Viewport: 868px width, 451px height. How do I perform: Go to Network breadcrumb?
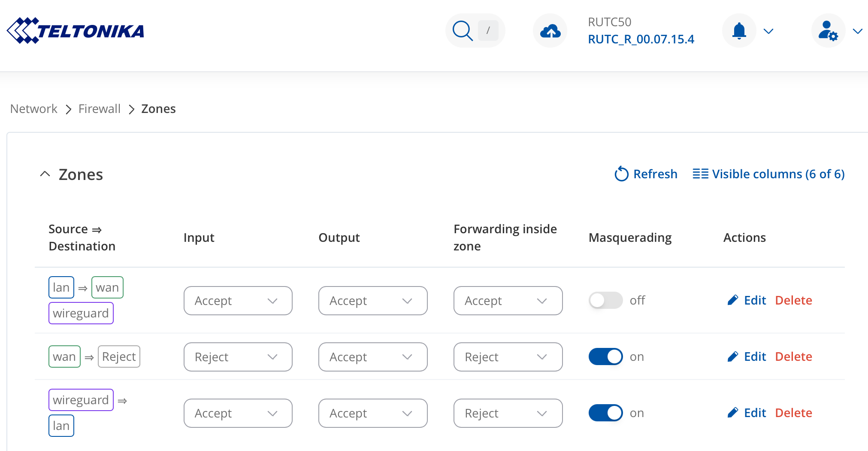(34, 109)
